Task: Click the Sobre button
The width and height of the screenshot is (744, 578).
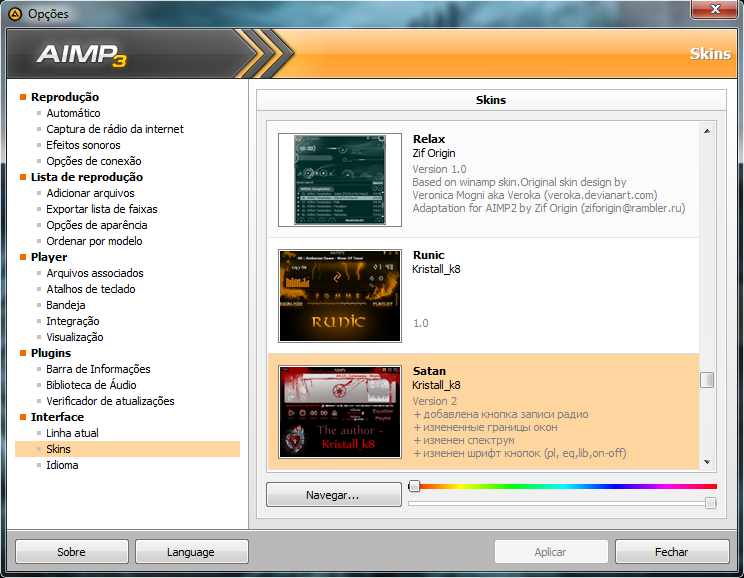Action: [x=72, y=552]
